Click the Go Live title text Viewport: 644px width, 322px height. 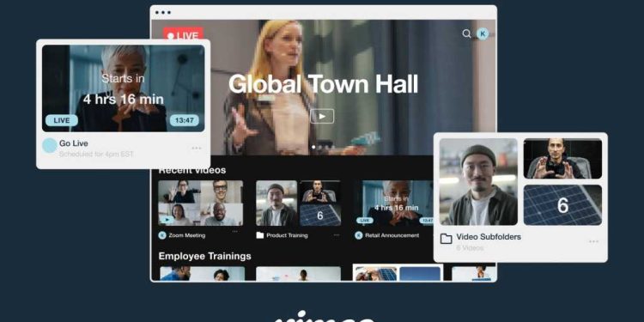[x=74, y=143]
